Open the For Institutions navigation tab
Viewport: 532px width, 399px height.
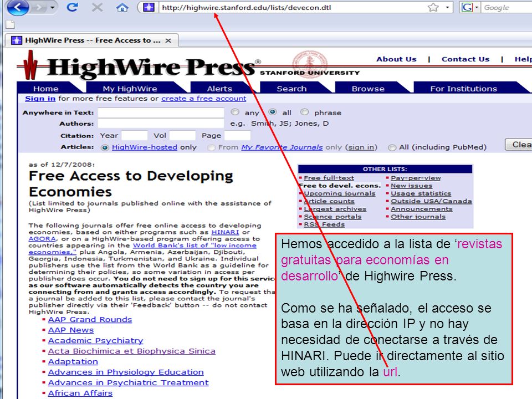click(x=463, y=89)
